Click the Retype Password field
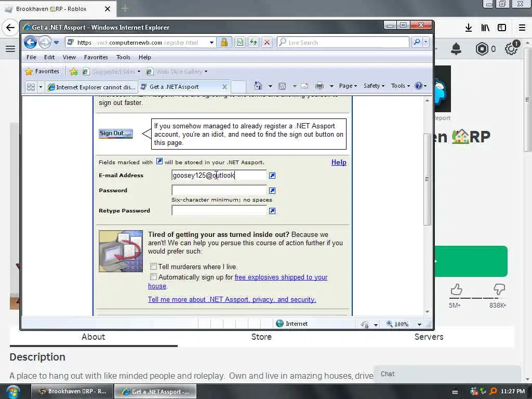Screen dimensions: 532x399 tap(219, 210)
